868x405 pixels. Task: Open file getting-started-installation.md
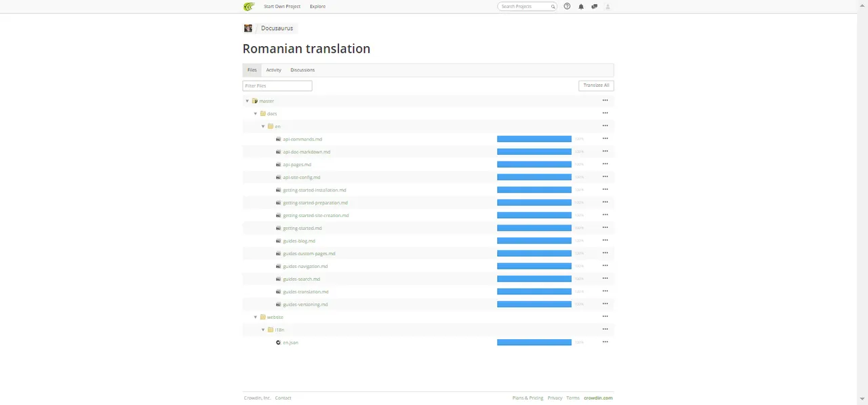(315, 190)
